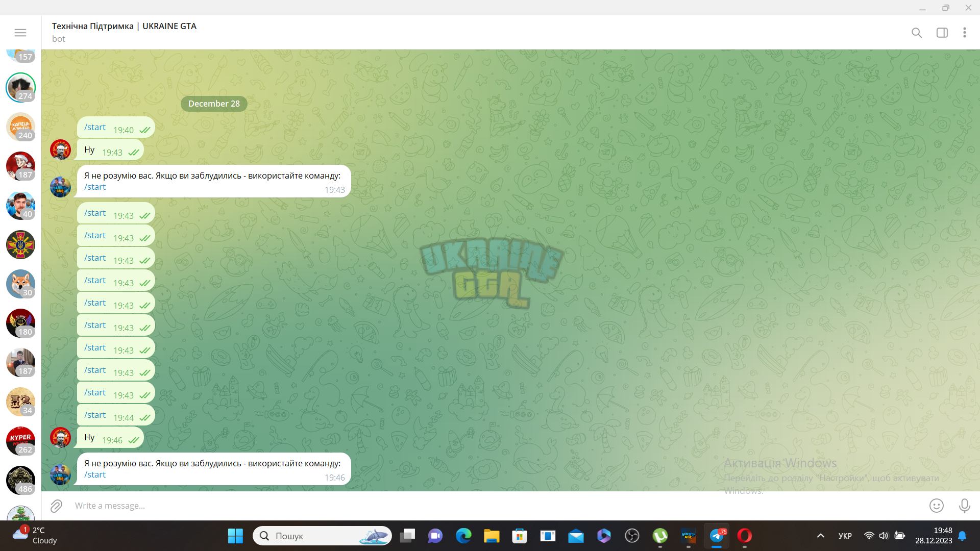Image resolution: width=980 pixels, height=551 pixels.
Task: Open the battery status in system tray
Action: tap(899, 536)
